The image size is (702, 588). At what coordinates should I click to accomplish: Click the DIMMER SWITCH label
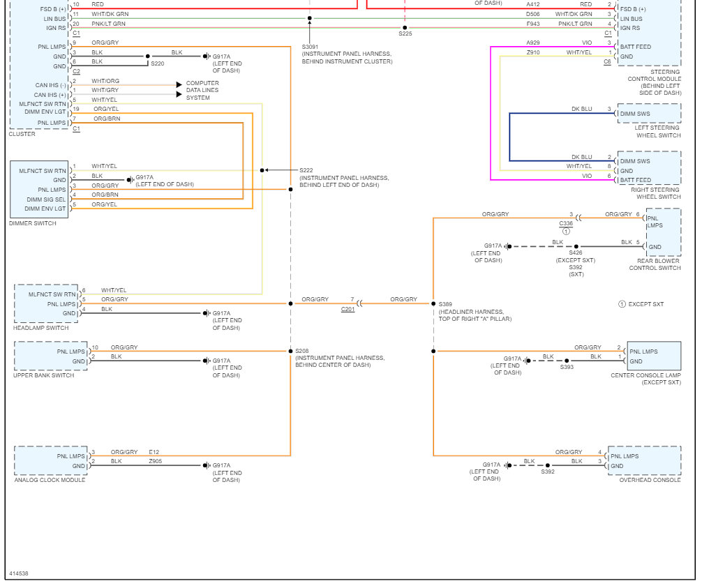[33, 223]
